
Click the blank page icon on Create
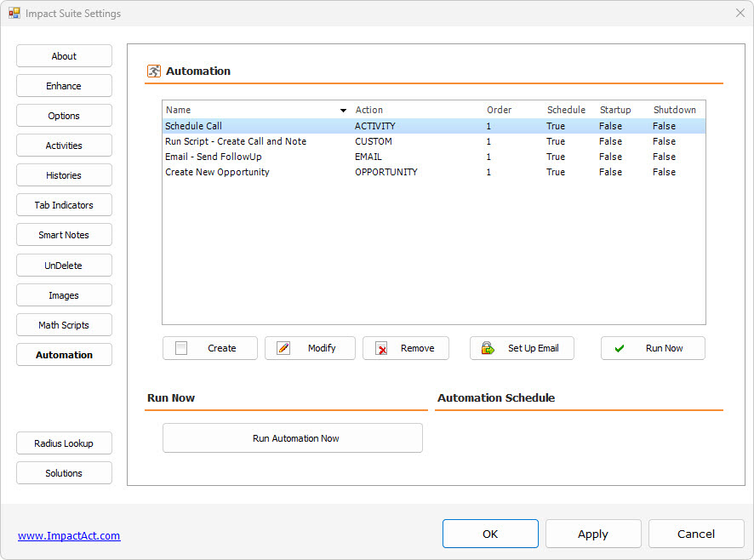[181, 348]
